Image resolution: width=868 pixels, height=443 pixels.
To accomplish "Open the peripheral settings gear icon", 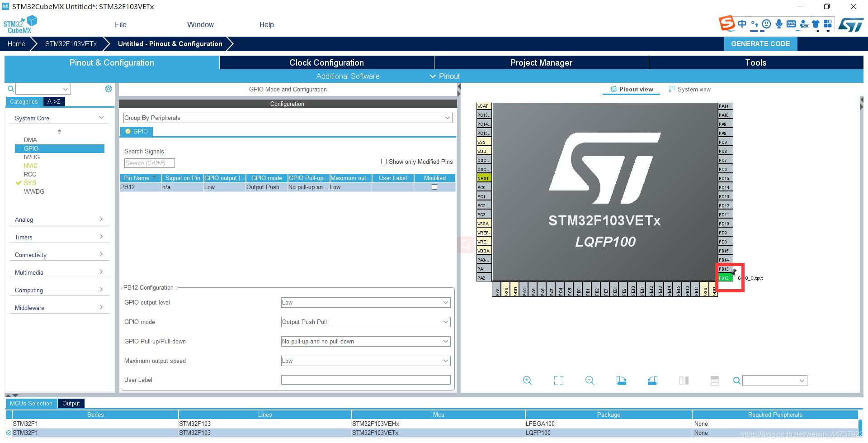I will [108, 89].
